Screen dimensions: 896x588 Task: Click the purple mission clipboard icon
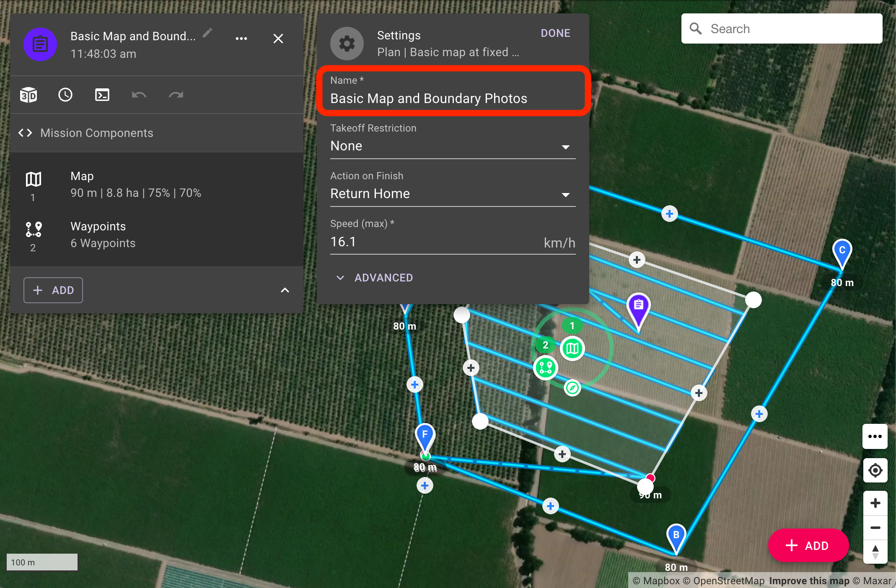click(40, 44)
